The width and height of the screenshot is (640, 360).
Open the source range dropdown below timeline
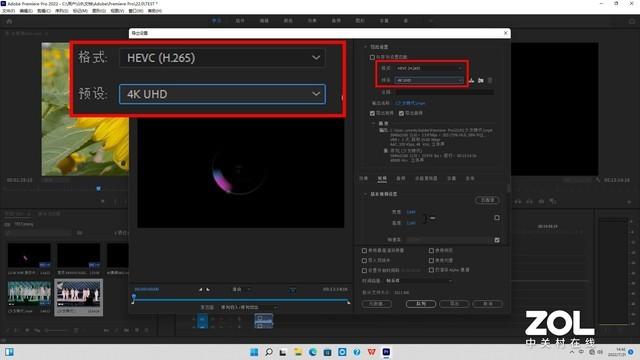[x=249, y=307]
